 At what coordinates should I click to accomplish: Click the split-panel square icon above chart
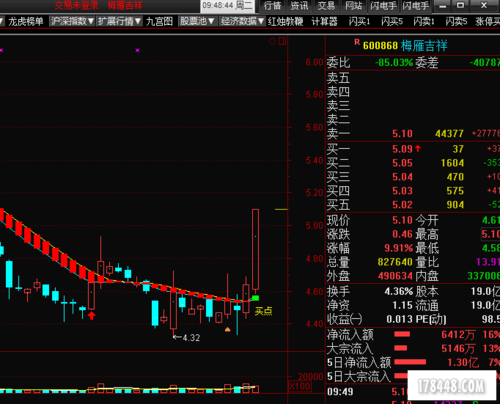tap(282, 41)
